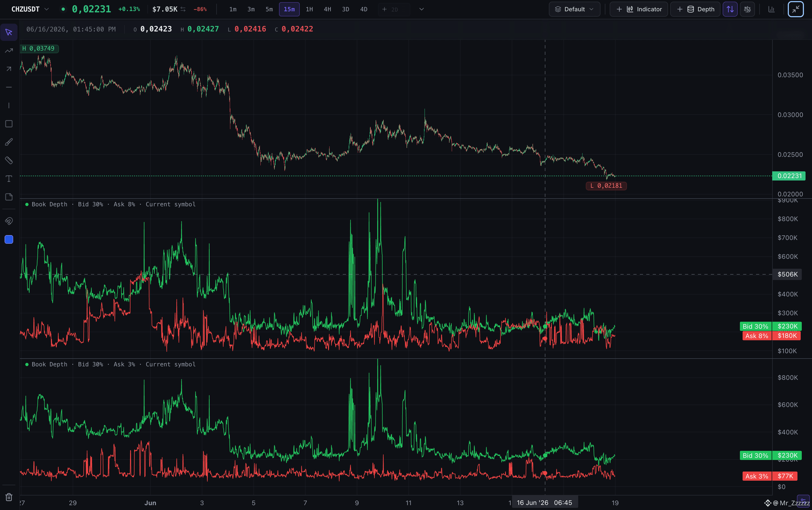Select the 15m timeframe

click(x=289, y=9)
